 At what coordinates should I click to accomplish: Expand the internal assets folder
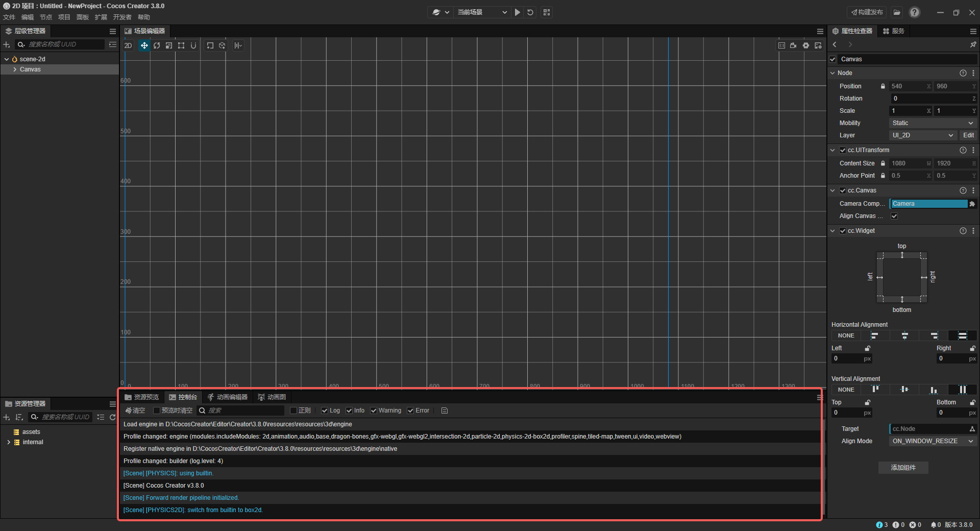coord(9,442)
